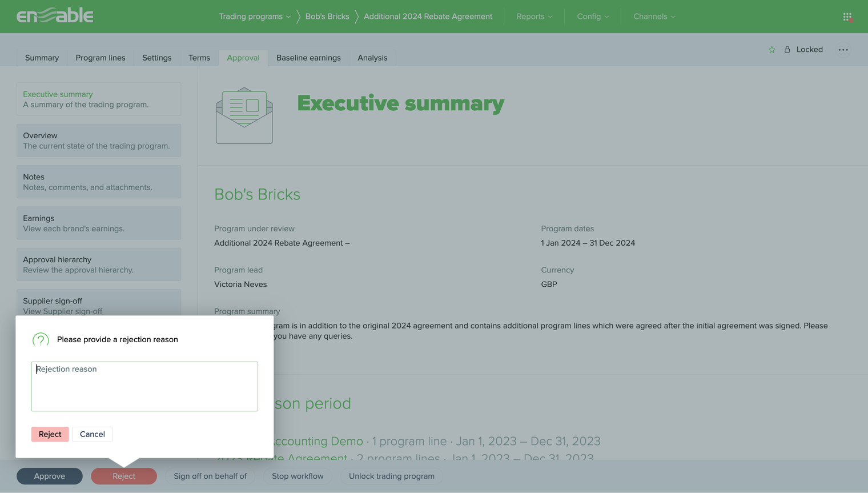The width and height of the screenshot is (868, 493).
Task: Select the Approval tab
Action: [x=243, y=58]
